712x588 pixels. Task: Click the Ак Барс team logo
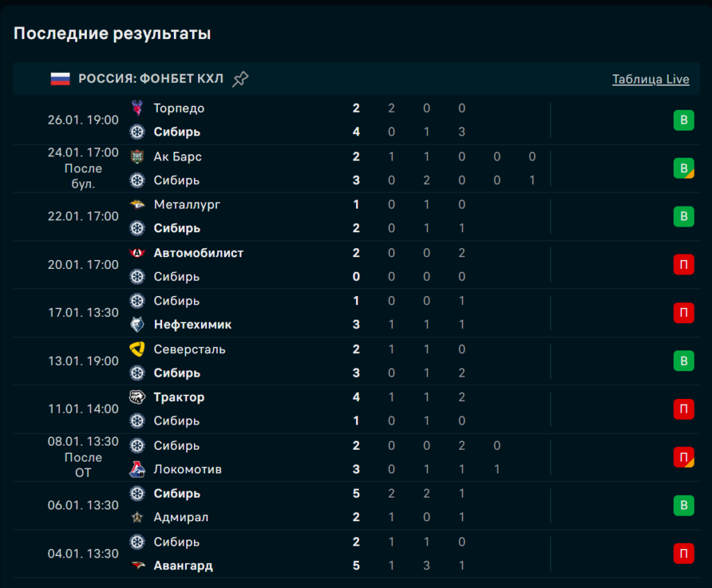[x=137, y=156]
